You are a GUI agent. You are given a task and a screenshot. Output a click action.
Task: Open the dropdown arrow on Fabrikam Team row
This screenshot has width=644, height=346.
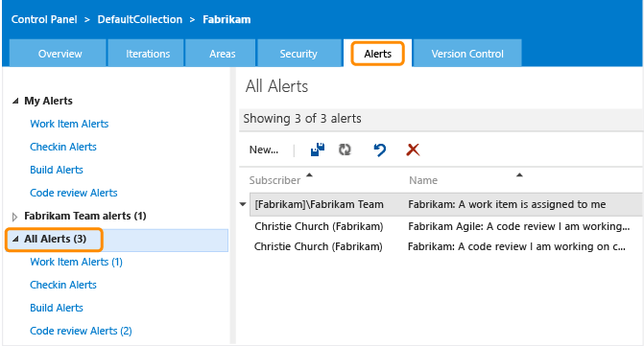pos(243,204)
